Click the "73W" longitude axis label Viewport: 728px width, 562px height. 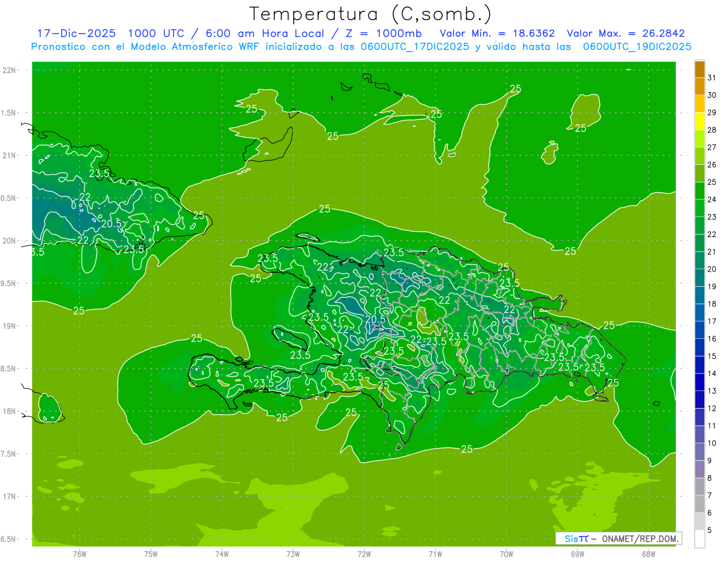[x=293, y=554]
